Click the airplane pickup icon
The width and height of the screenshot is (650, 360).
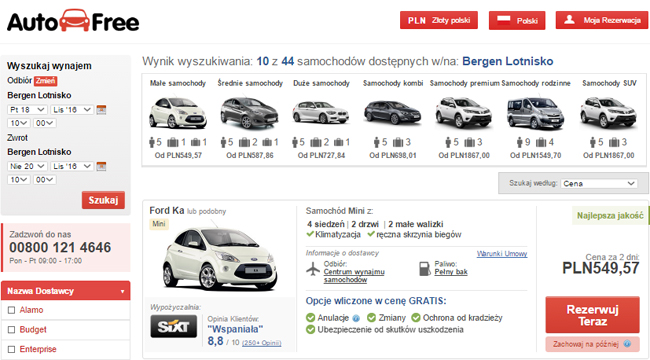click(313, 269)
